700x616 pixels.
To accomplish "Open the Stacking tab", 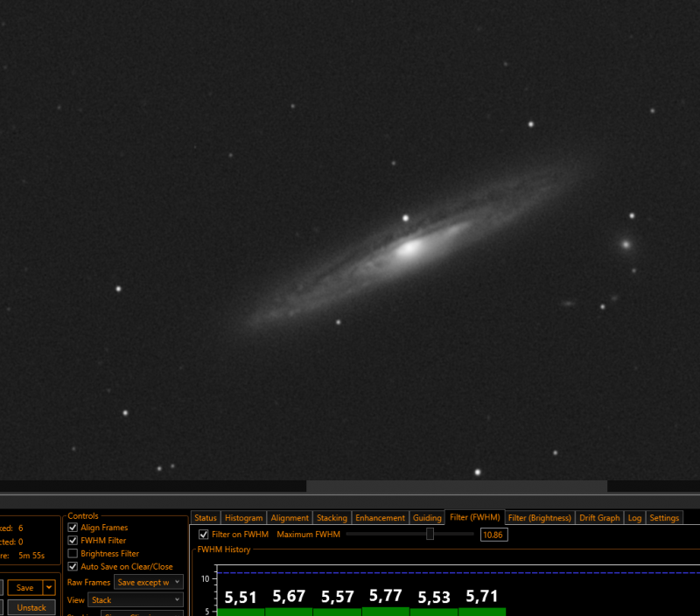I will point(332,518).
